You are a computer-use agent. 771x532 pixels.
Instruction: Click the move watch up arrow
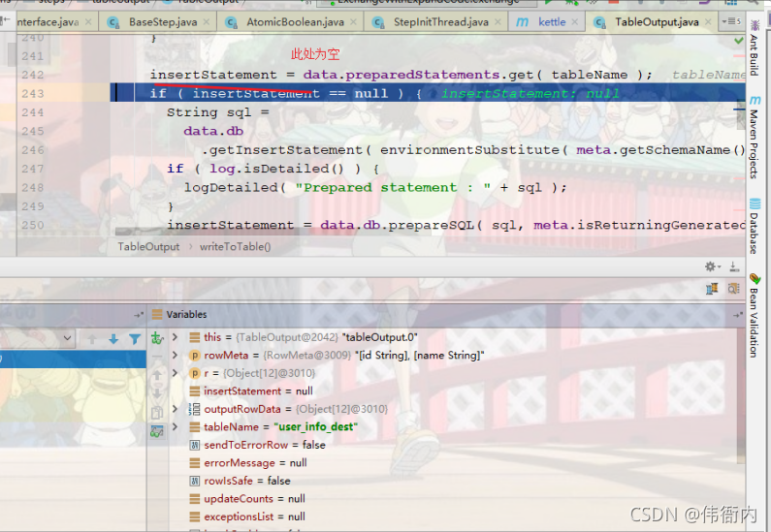(x=157, y=375)
